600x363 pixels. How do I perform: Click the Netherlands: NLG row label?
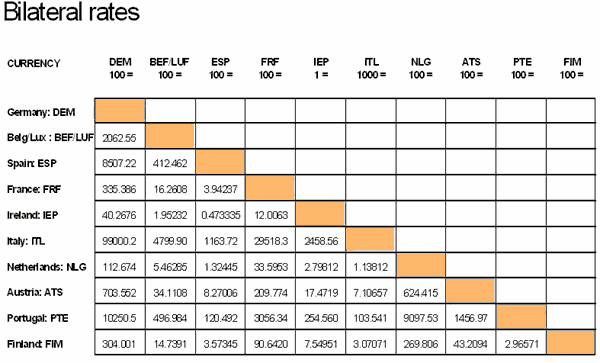pos(47,267)
